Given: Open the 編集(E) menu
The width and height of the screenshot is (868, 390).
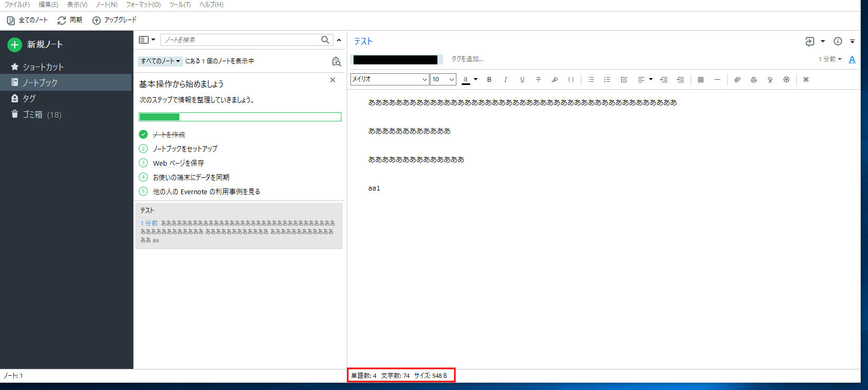Looking at the screenshot, I should point(49,5).
